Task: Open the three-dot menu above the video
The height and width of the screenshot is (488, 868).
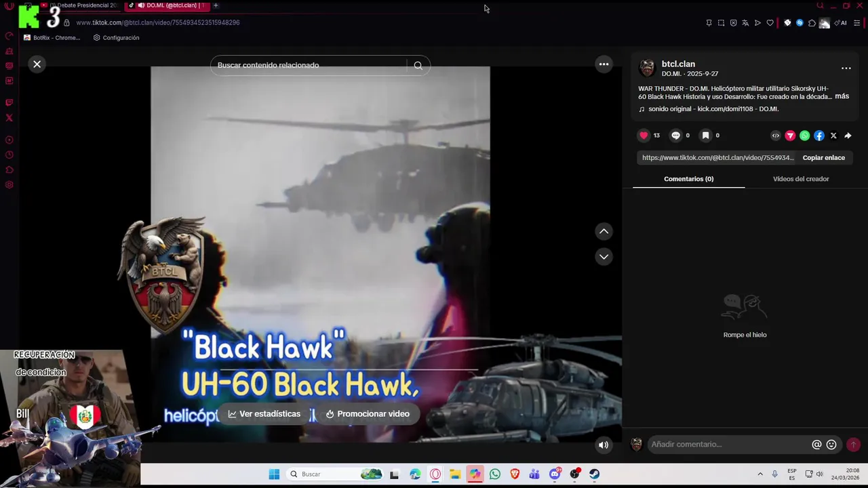Action: pyautogui.click(x=604, y=64)
